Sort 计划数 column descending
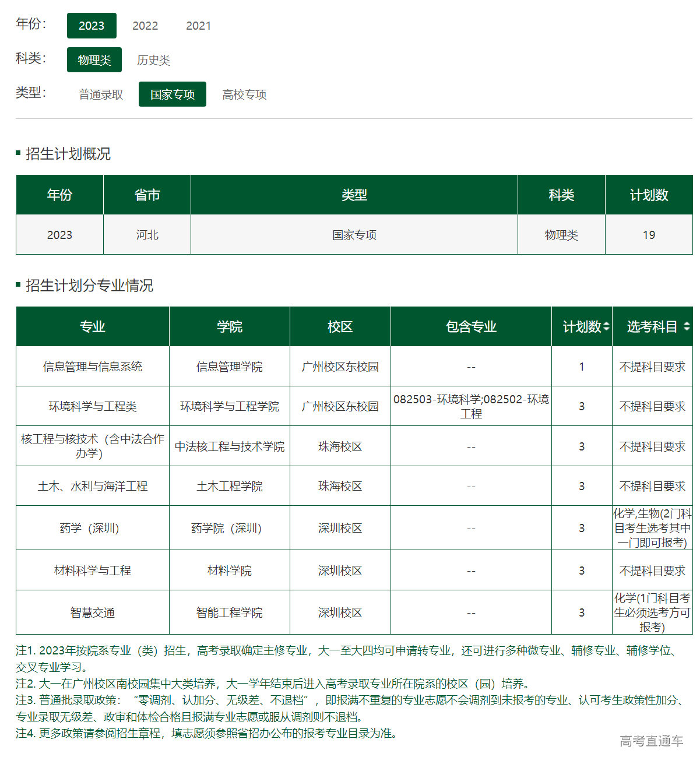Viewport: 700px width, 764px height. coord(607,330)
